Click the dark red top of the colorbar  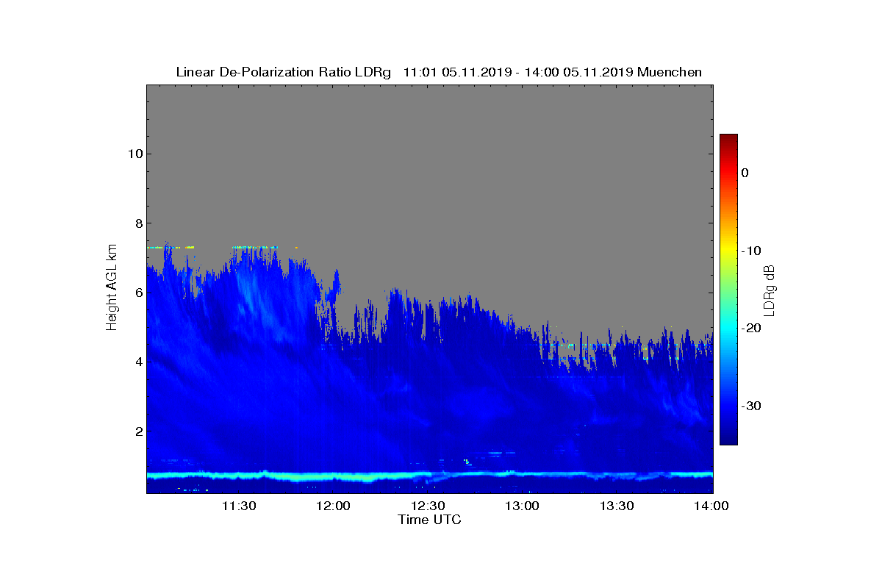[x=728, y=140]
